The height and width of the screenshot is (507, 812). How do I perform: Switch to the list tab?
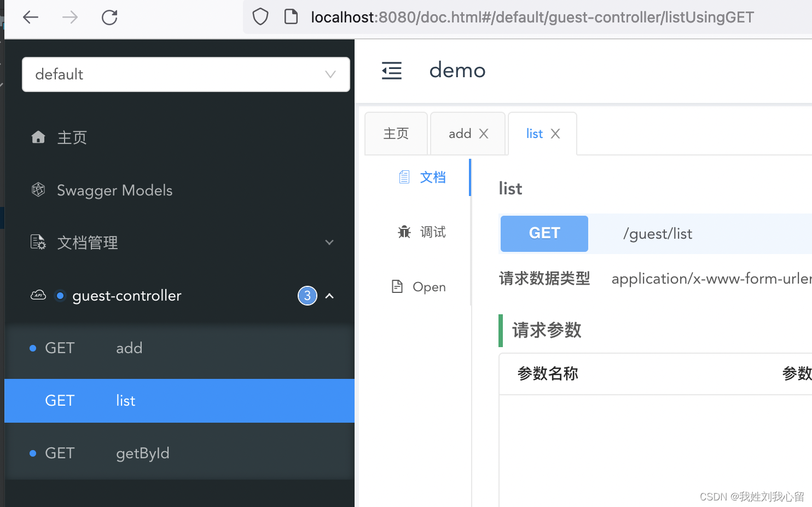(x=535, y=134)
